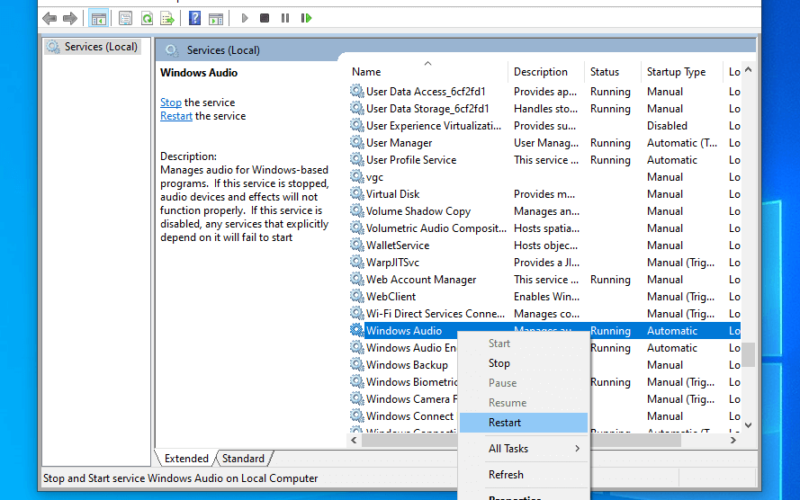Click the Back arrow in toolbar
Screen dimensions: 800x500
[49, 19]
